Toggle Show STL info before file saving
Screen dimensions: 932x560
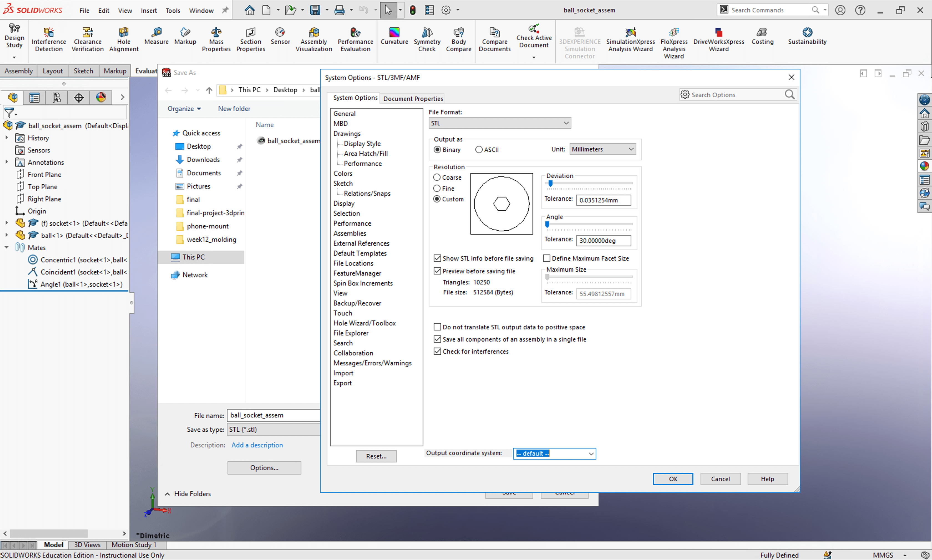[x=437, y=258]
